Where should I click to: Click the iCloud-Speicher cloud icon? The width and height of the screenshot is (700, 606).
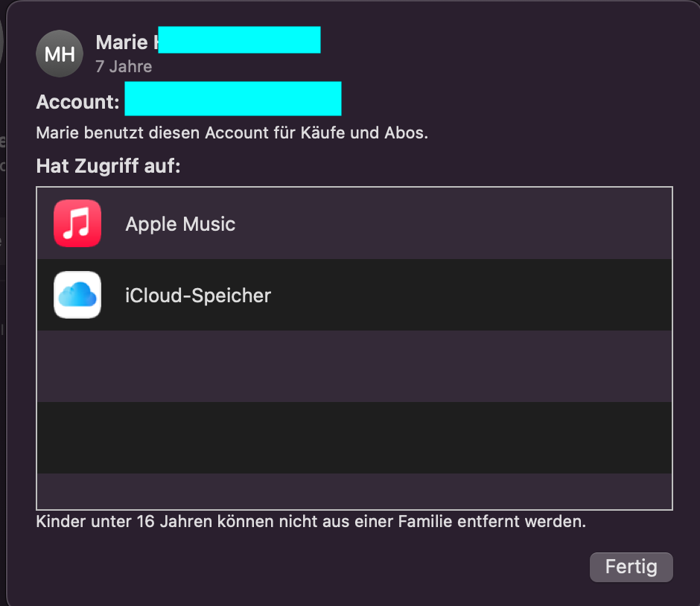[77, 295]
